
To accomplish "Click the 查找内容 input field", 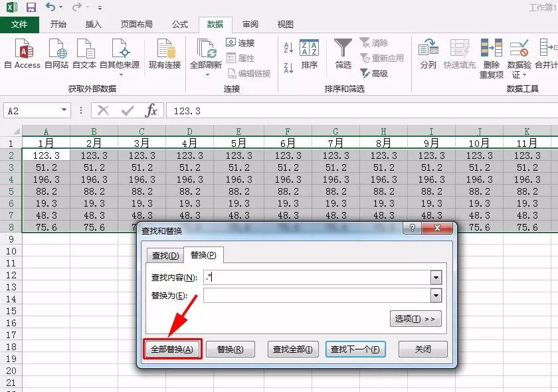I will (317, 277).
